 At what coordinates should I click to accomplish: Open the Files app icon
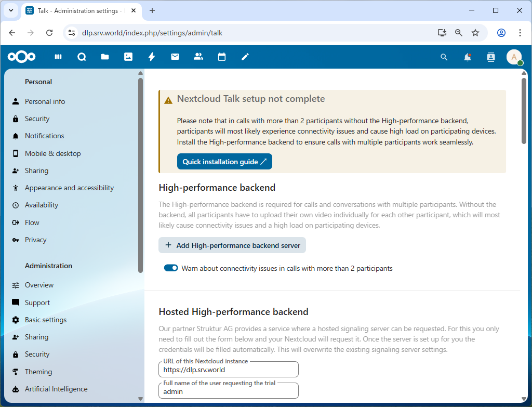[105, 57]
